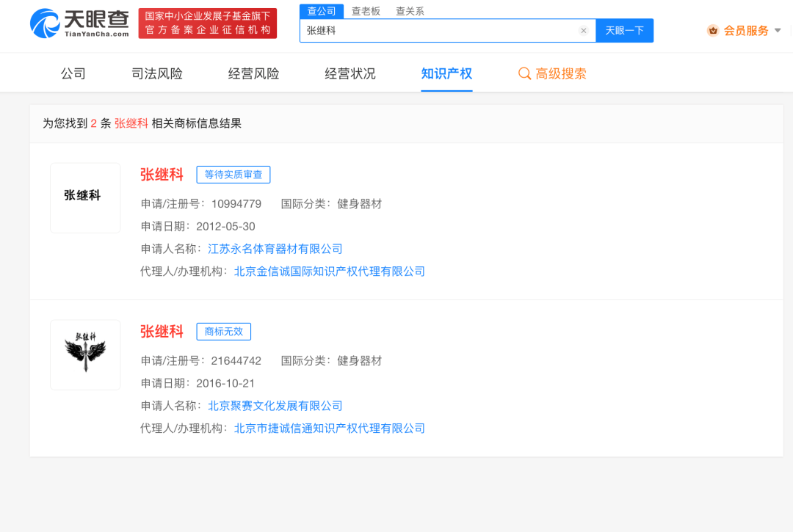
Task: Click the crown icon beside 会员服务
Action: tap(713, 31)
